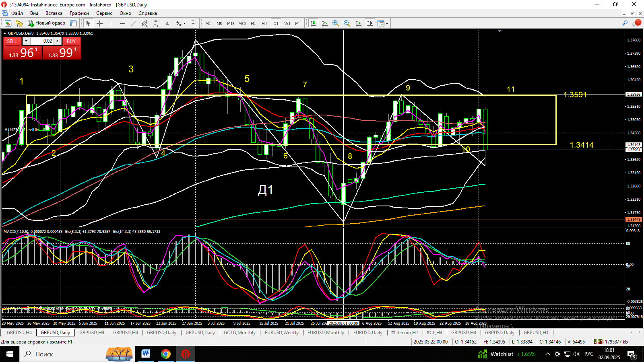
Task: Toggle chart auto scroll button
Action: click(358, 23)
